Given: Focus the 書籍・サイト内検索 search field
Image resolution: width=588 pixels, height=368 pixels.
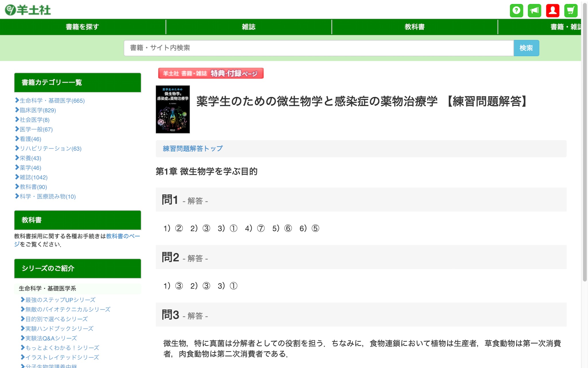Looking at the screenshot, I should tap(318, 48).
